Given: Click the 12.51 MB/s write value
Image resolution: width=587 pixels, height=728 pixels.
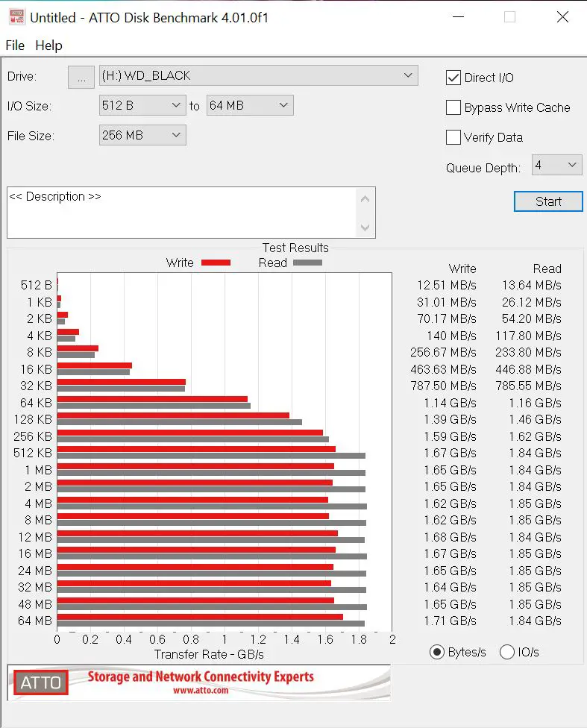Looking at the screenshot, I should [447, 285].
